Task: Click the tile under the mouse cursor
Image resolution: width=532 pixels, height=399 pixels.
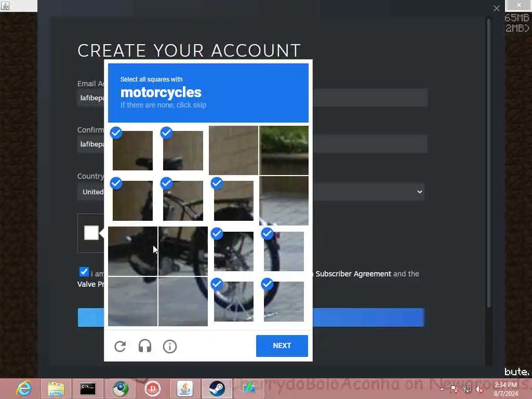Action: pos(132,251)
